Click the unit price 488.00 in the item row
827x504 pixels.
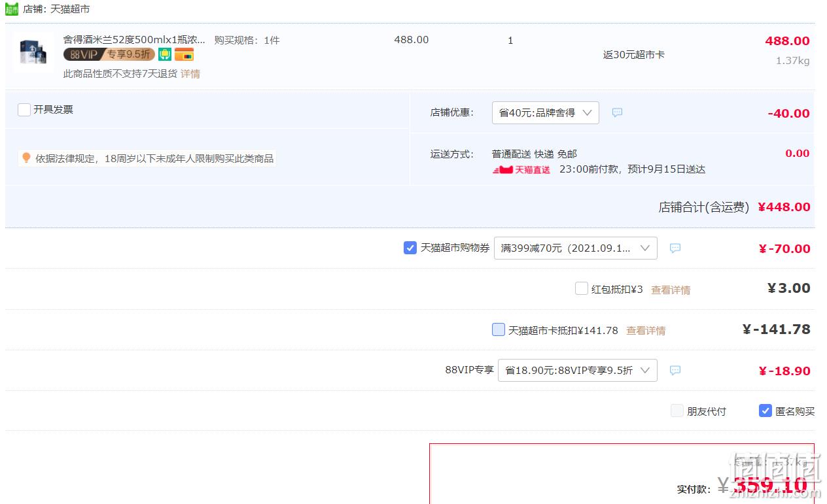412,40
